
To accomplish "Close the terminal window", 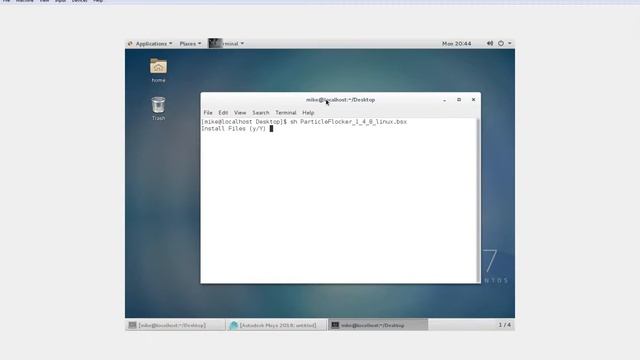I will 473,100.
